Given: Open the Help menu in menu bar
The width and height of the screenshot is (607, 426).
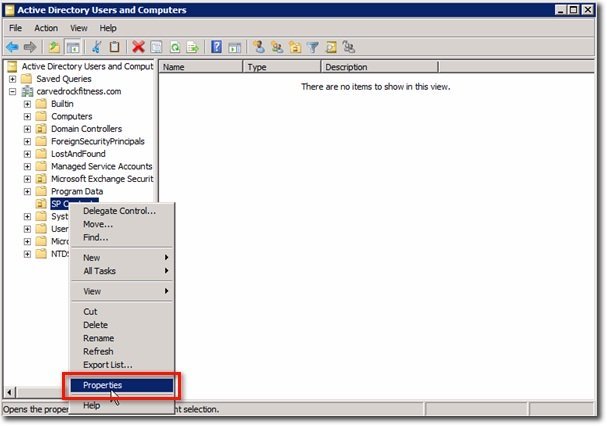Looking at the screenshot, I should point(108,28).
